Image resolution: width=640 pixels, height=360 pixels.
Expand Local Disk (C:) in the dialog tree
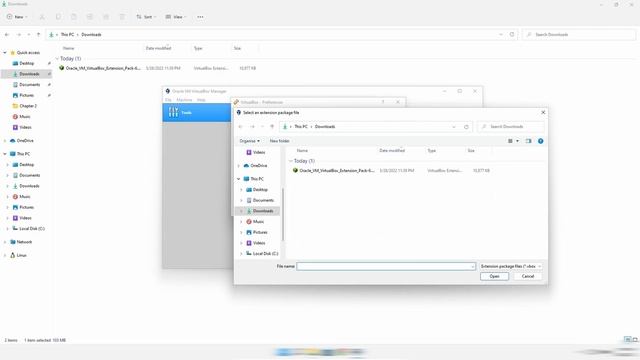click(x=241, y=253)
